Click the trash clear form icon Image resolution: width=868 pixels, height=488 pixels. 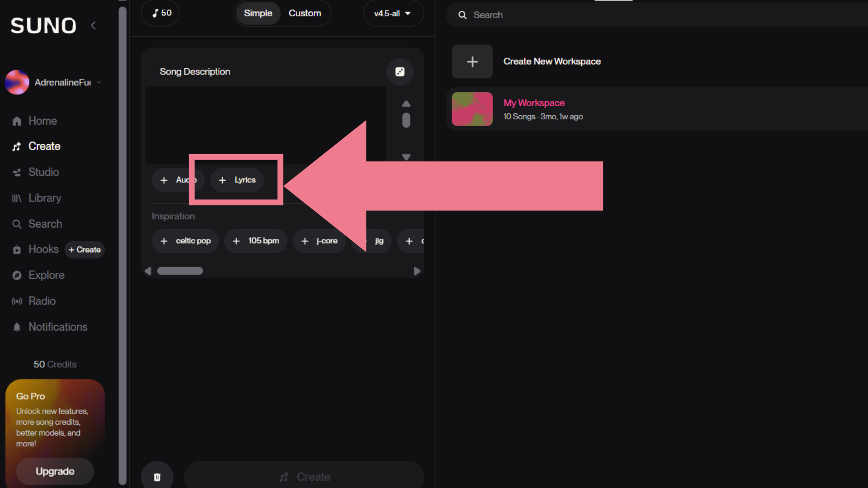pyautogui.click(x=157, y=477)
